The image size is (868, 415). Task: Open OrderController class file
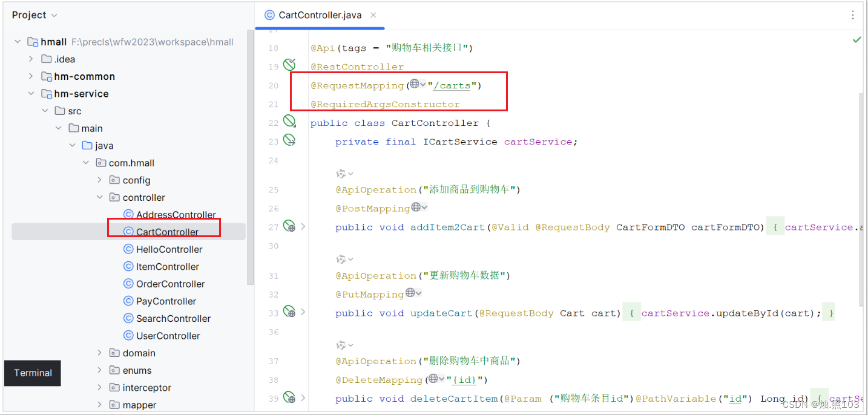point(170,284)
